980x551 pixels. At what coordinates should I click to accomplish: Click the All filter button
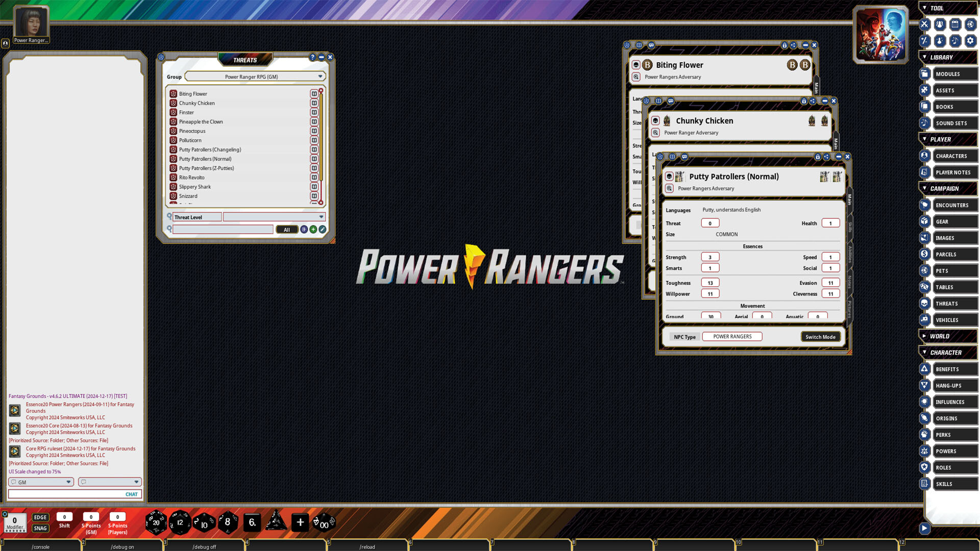tap(287, 230)
